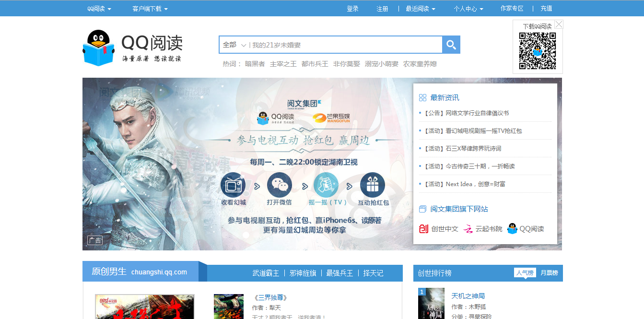The height and width of the screenshot is (319, 644).
Task: Click 登录 in the top bar
Action: pyautogui.click(x=352, y=9)
